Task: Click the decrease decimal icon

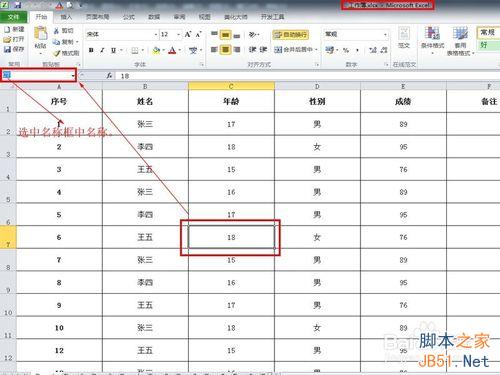Action: pyautogui.click(x=384, y=50)
